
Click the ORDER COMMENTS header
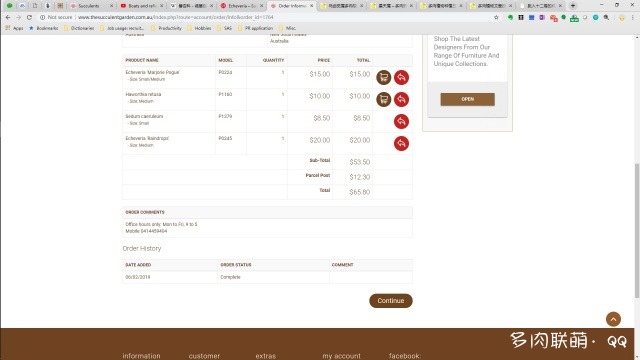[145, 212]
